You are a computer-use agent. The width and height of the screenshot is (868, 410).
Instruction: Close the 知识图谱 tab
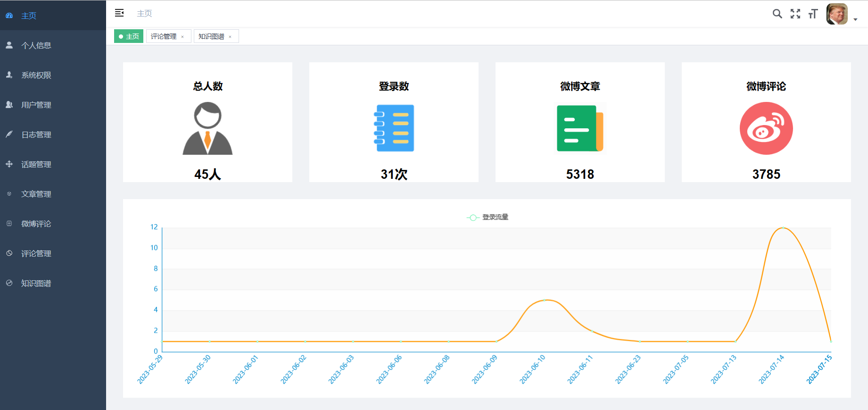[230, 37]
